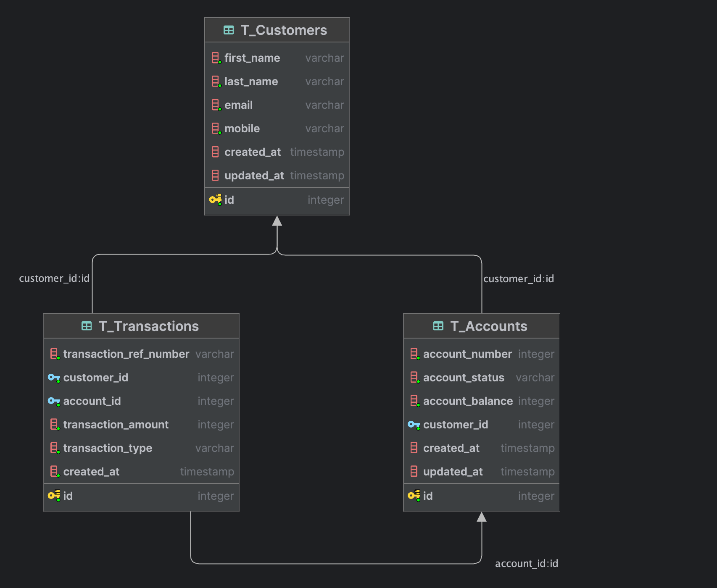717x588 pixels.
Task: Click the column icon next to account_status
Action: (415, 378)
